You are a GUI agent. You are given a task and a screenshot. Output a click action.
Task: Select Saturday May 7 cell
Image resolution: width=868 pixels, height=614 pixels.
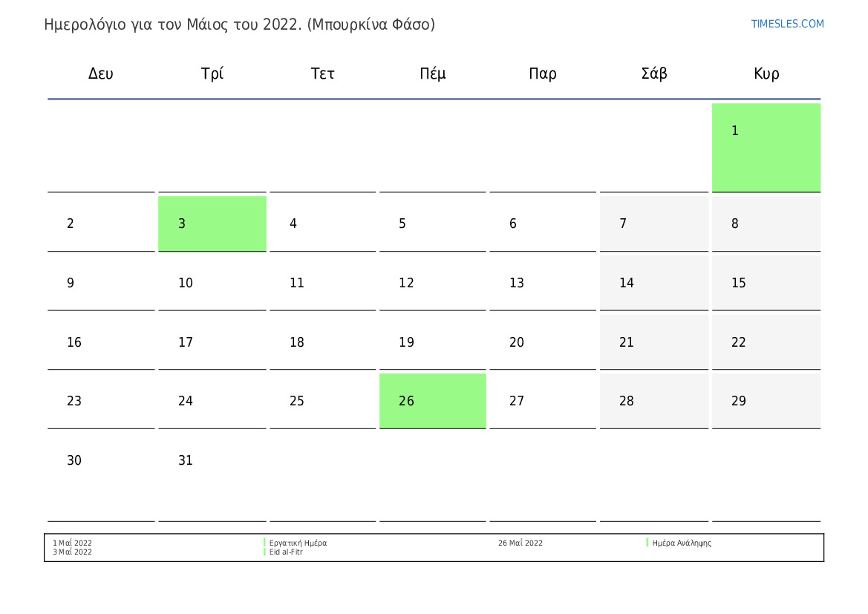pos(653,223)
